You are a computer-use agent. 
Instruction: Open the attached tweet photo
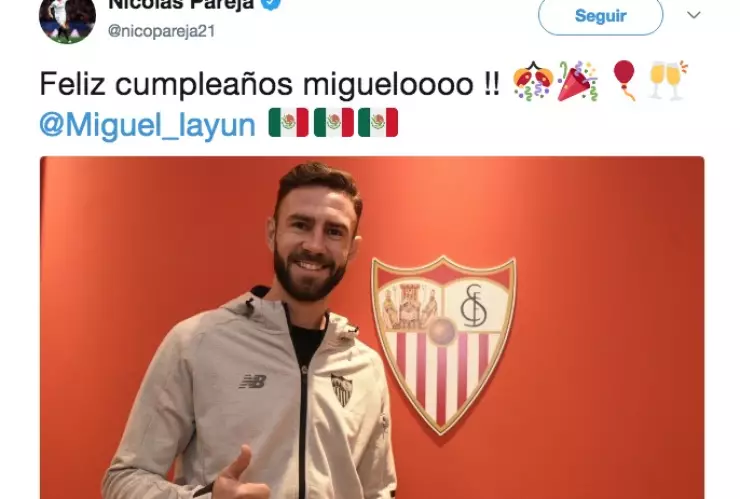[372, 327]
